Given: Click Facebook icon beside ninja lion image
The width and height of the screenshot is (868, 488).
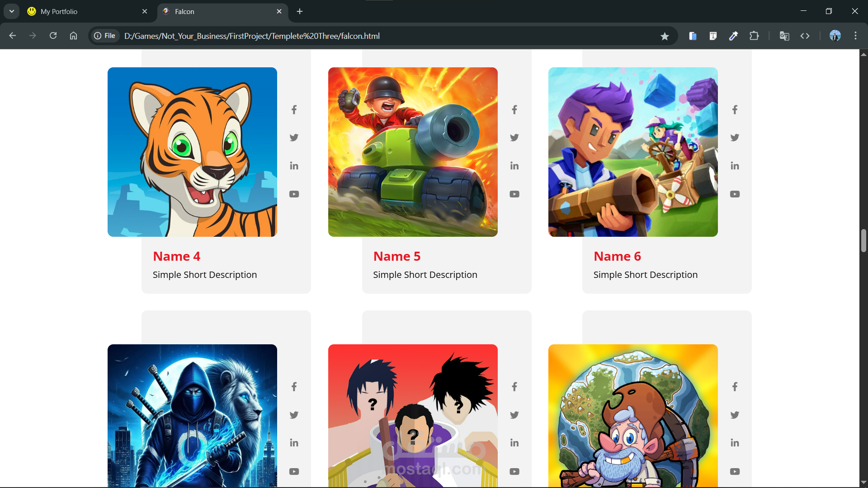Looking at the screenshot, I should pyautogui.click(x=294, y=387).
